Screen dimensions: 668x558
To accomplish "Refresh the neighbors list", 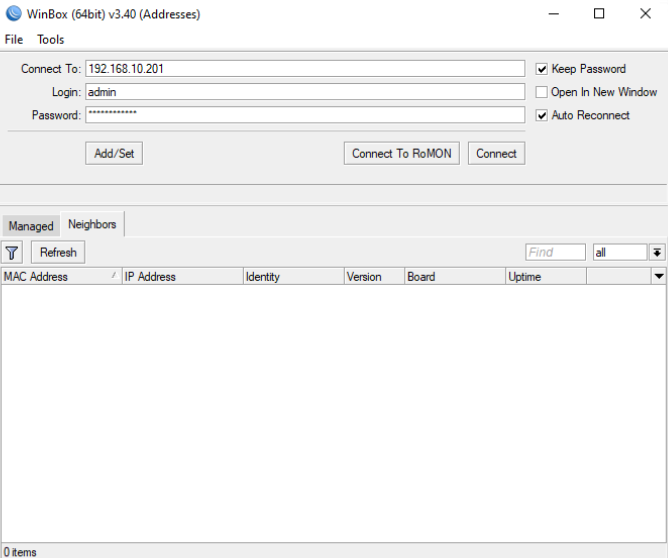I will click(58, 252).
